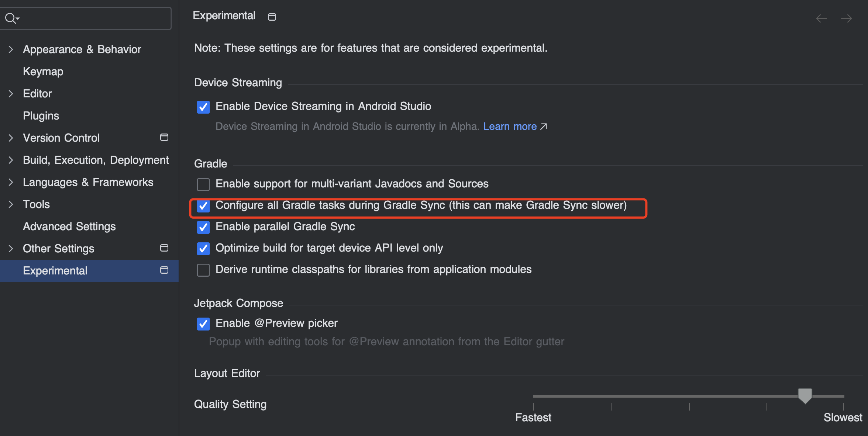Screen dimensions: 868x436
Task: Check Derive runtime classpaths for libraries option
Action: [x=203, y=270]
